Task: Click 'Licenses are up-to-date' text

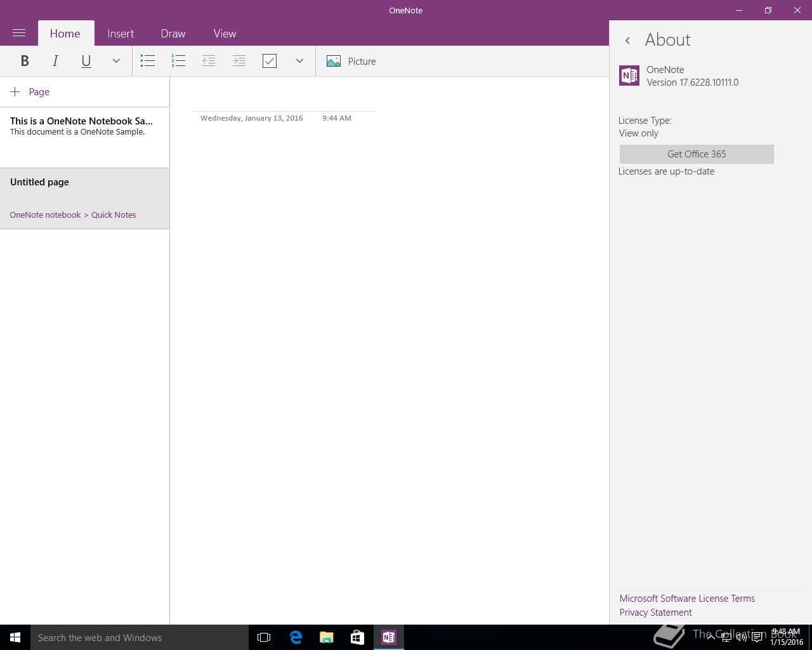Action: (666, 171)
